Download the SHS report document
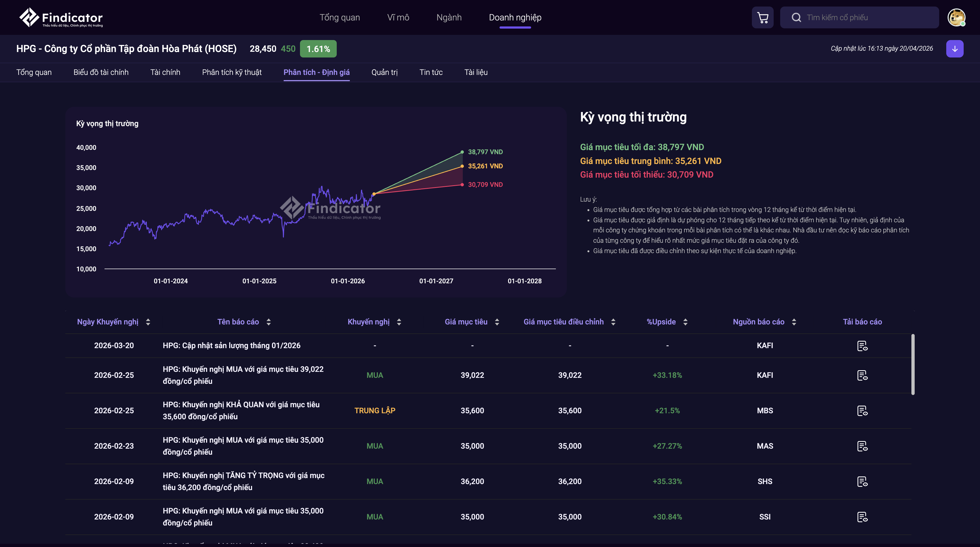This screenshot has width=980, height=547. coord(862,482)
